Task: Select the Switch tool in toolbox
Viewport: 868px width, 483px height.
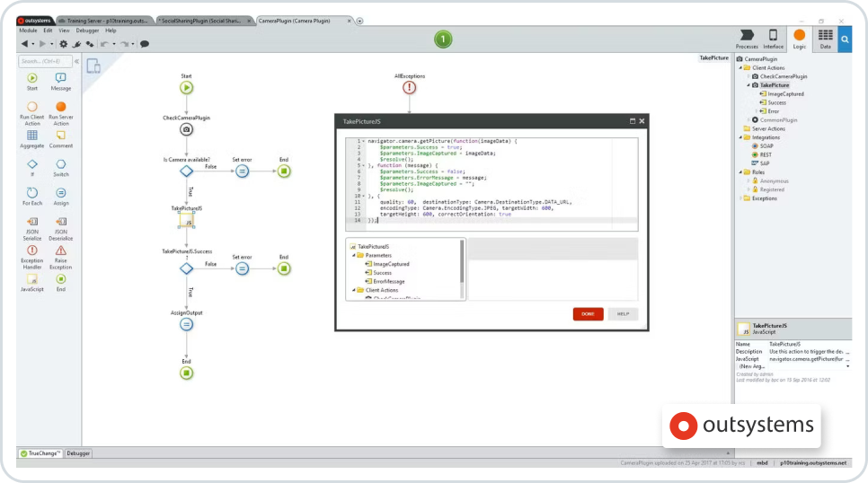Action: [61, 164]
